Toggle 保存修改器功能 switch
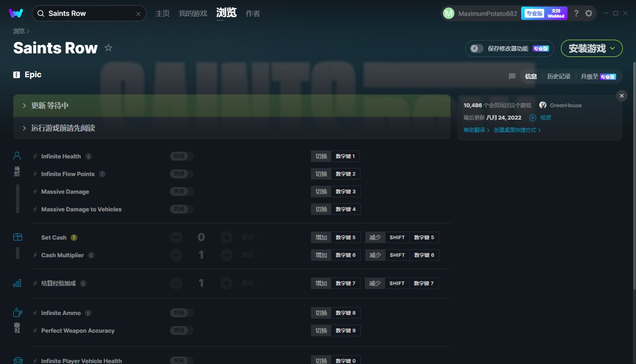This screenshot has width=636, height=364. pos(477,49)
